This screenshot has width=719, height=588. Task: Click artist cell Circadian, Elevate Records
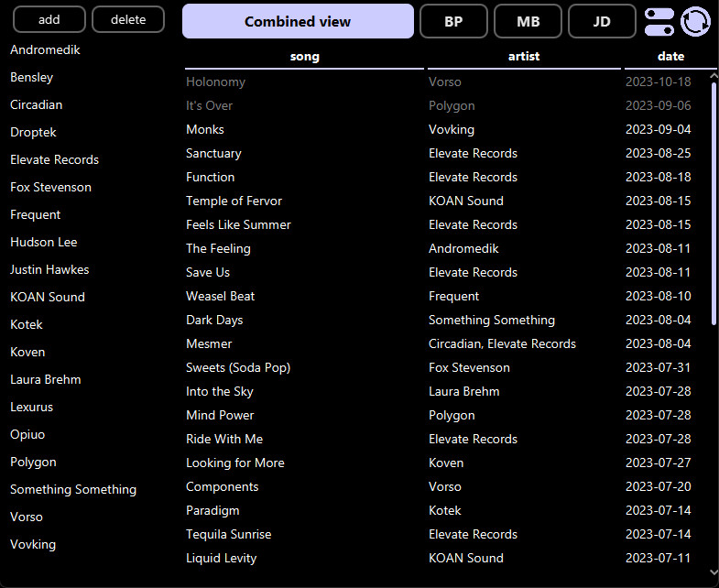pyautogui.click(x=502, y=344)
